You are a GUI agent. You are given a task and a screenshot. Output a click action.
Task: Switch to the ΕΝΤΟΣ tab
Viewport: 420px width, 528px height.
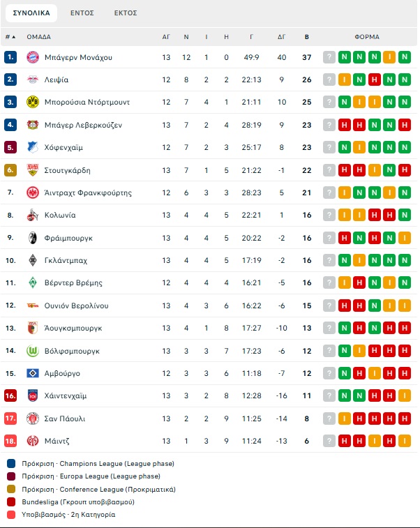83,13
